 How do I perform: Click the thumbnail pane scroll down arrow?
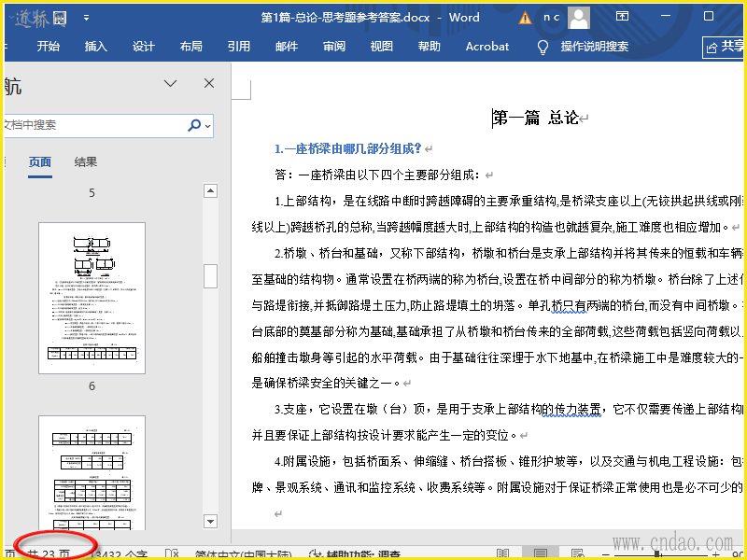210,521
